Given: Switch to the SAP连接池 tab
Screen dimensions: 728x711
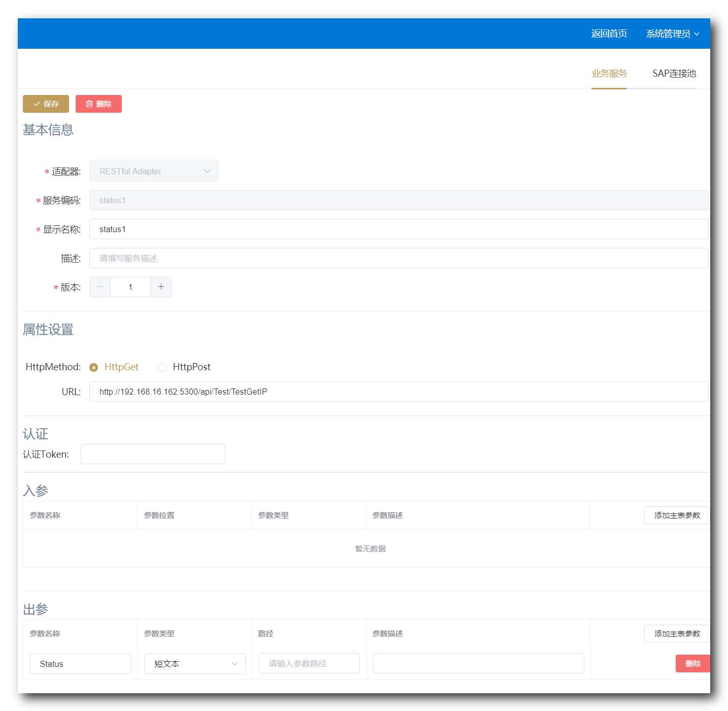Looking at the screenshot, I should tap(674, 74).
